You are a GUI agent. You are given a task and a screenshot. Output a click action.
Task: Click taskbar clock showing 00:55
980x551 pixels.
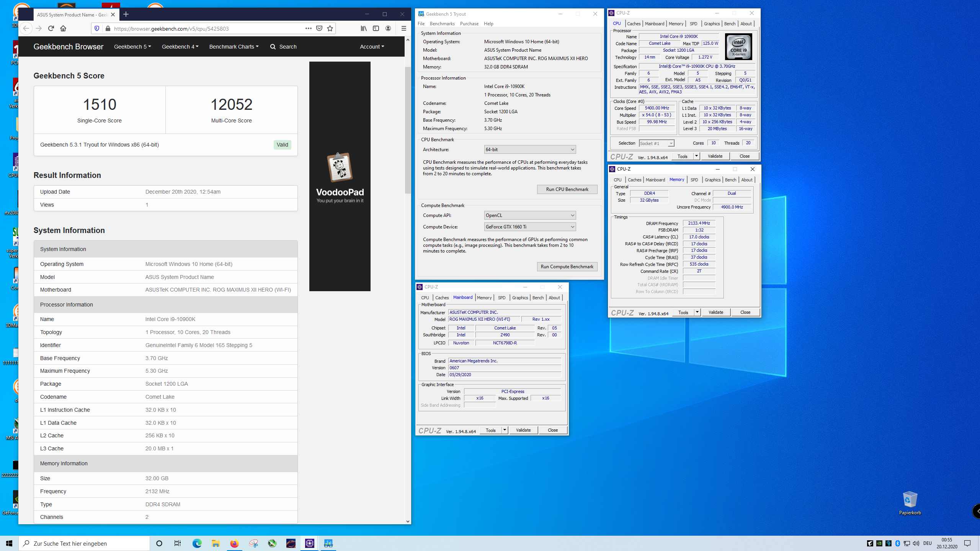tap(947, 543)
